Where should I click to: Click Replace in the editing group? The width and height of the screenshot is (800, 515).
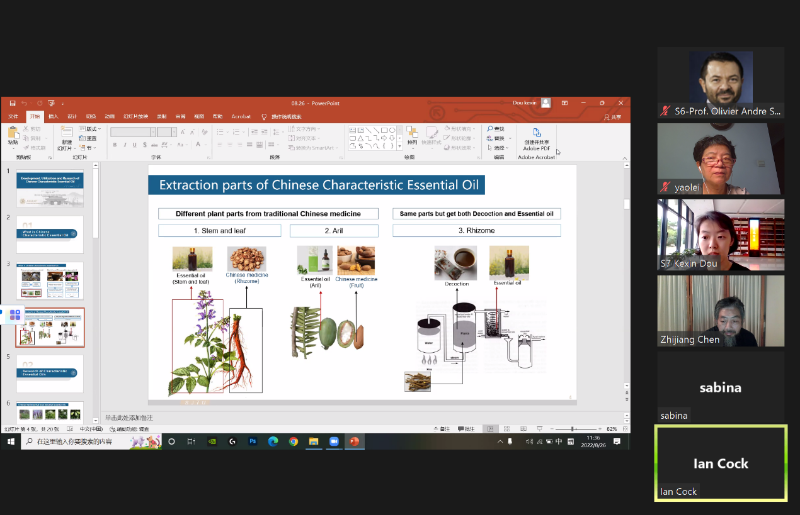point(495,138)
